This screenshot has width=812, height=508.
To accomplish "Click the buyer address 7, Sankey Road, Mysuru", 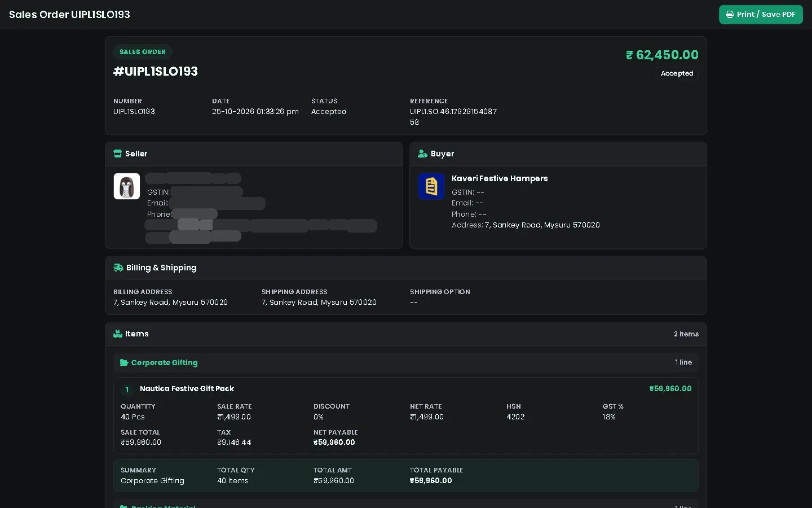I will [542, 225].
